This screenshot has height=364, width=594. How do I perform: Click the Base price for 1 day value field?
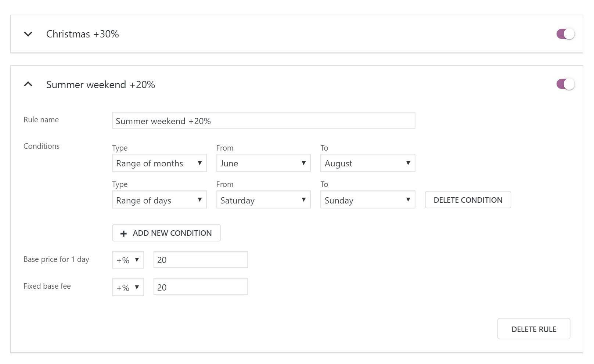tap(201, 260)
